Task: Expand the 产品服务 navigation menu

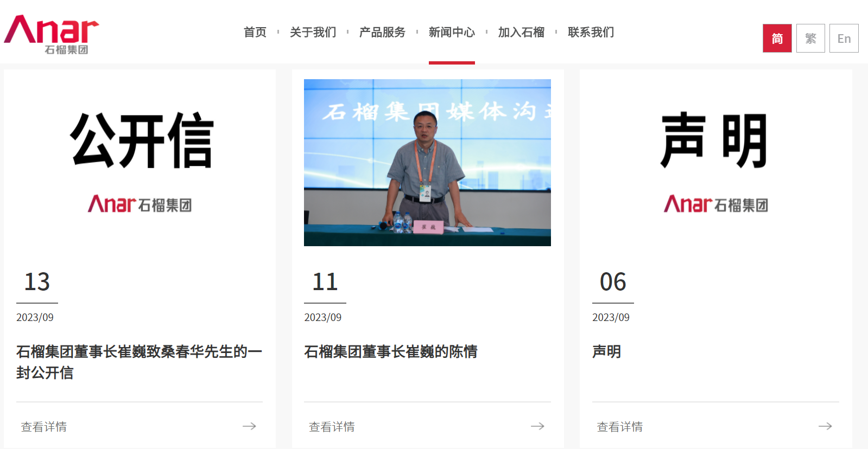Action: [382, 33]
